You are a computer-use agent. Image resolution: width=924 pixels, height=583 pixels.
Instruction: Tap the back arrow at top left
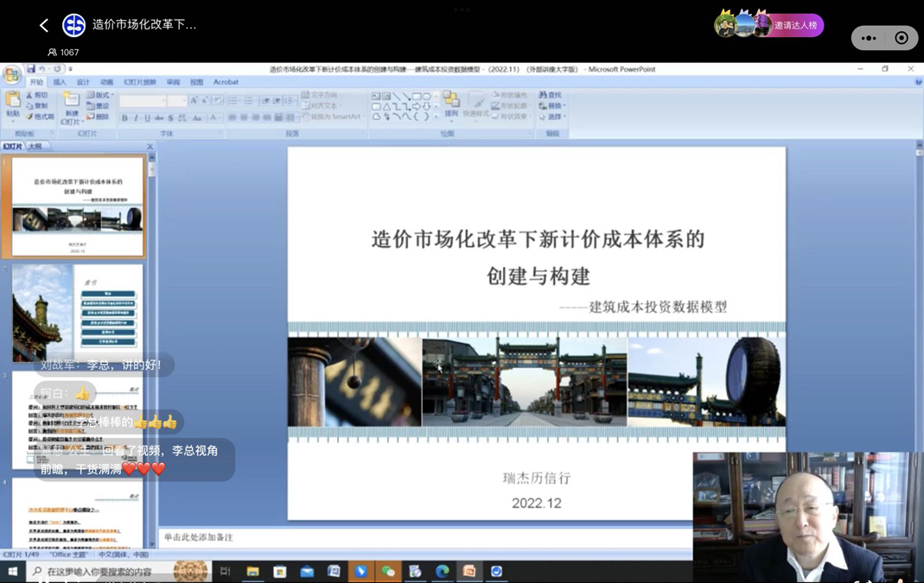tap(44, 25)
